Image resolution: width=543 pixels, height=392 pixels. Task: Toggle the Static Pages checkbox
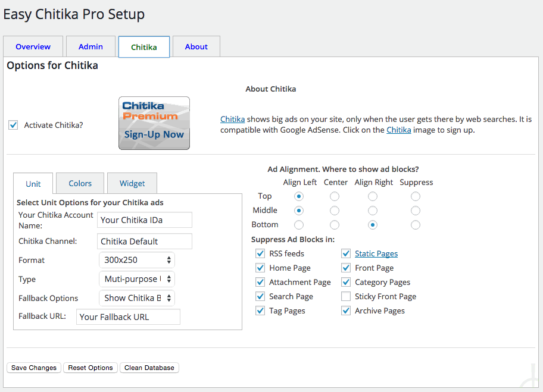pos(345,253)
